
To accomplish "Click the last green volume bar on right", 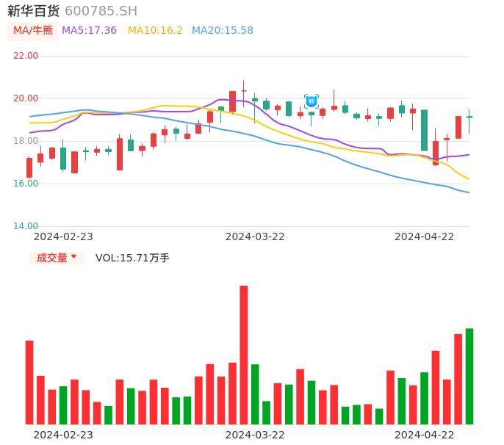I will [469, 376].
